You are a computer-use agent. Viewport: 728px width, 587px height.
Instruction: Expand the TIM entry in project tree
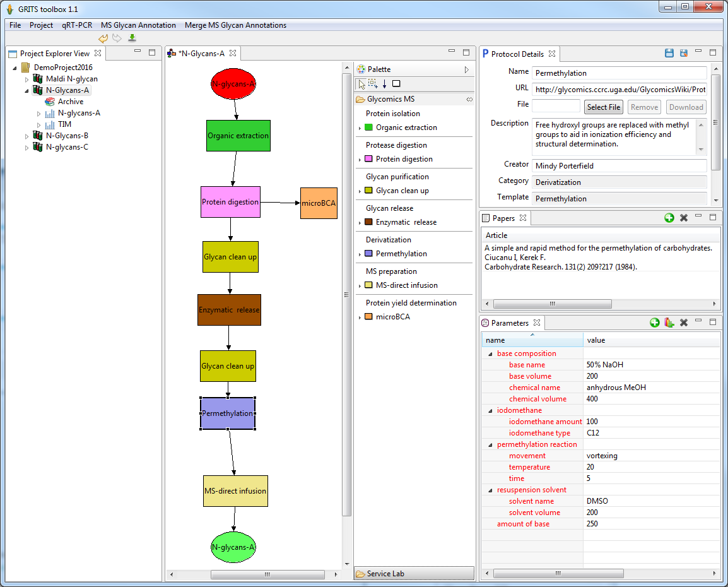pos(38,125)
